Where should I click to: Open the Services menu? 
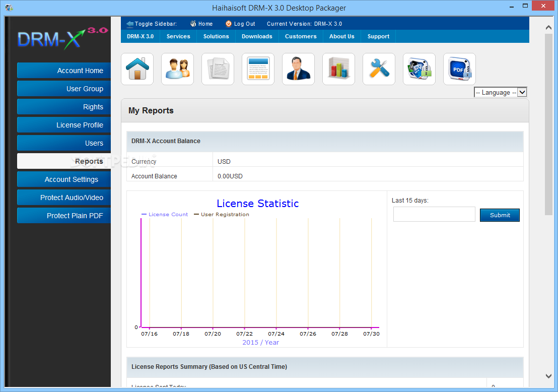click(178, 36)
